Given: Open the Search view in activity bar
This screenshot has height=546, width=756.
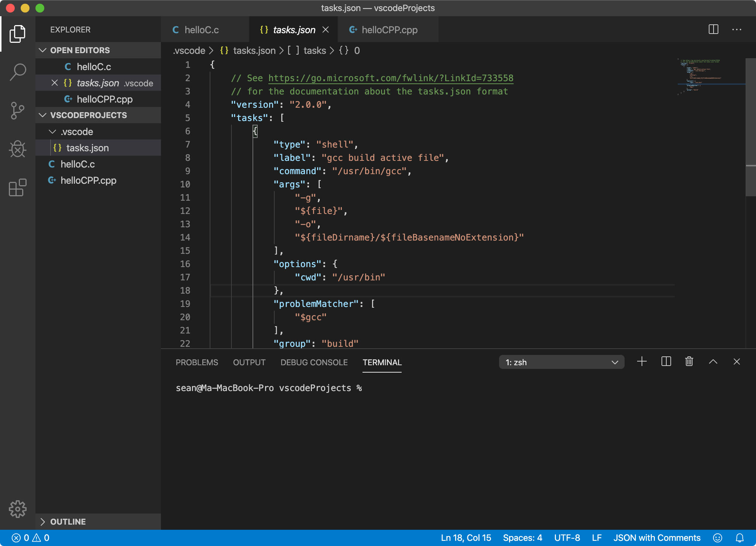Looking at the screenshot, I should [18, 72].
